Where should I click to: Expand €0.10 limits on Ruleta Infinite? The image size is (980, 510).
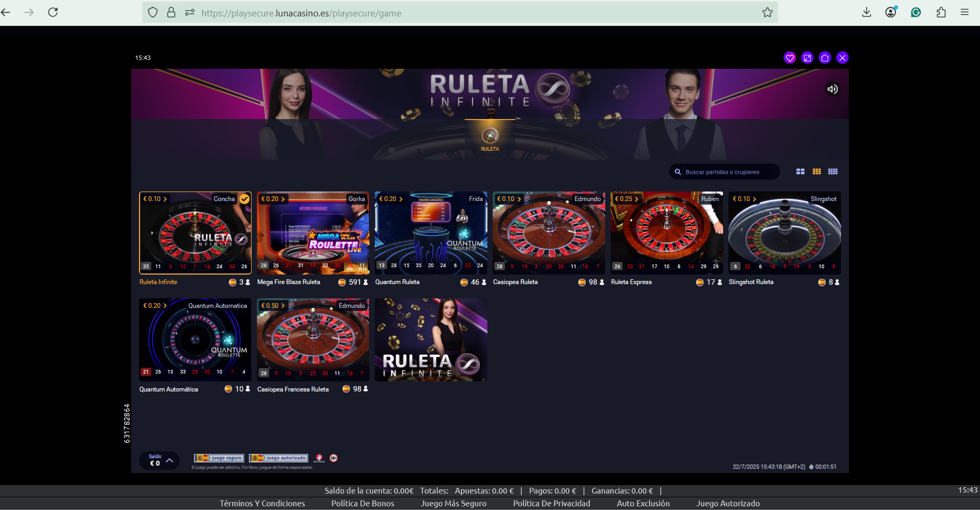(x=155, y=199)
